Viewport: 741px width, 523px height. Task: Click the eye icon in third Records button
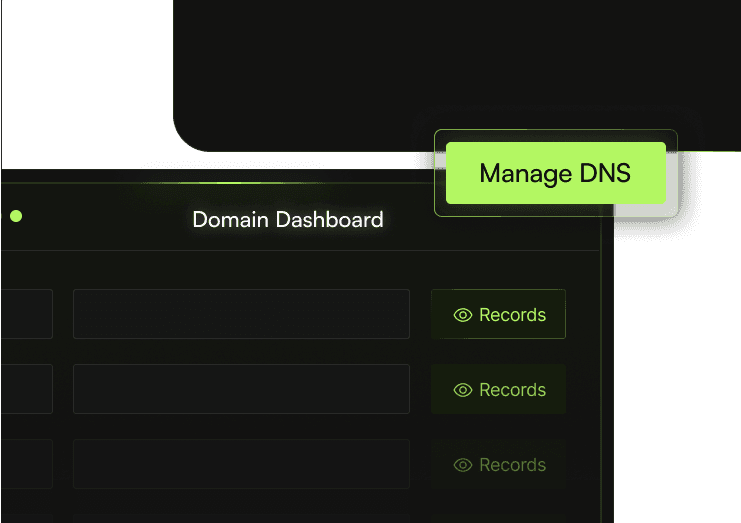[462, 465]
